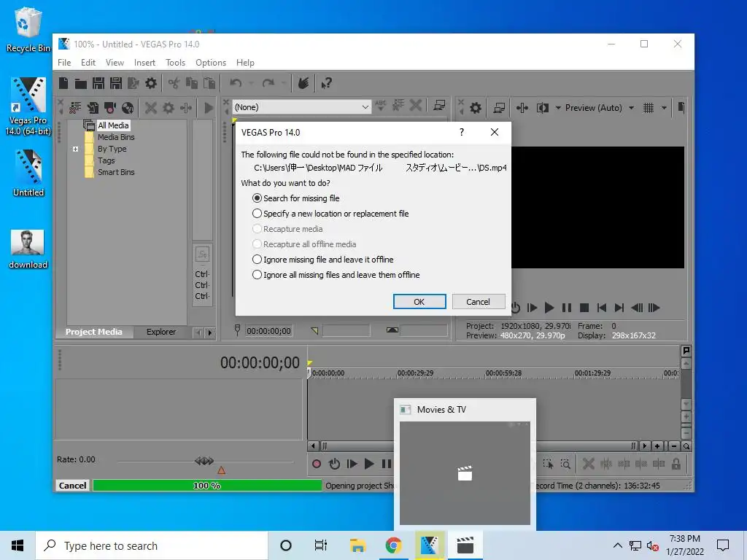The image size is (747, 560).
Task: Click the Open folder icon in toolbar
Action: click(80, 84)
